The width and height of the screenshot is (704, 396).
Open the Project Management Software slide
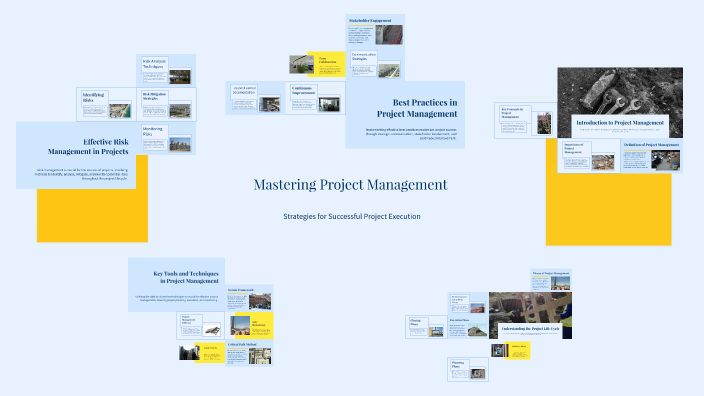(x=201, y=326)
